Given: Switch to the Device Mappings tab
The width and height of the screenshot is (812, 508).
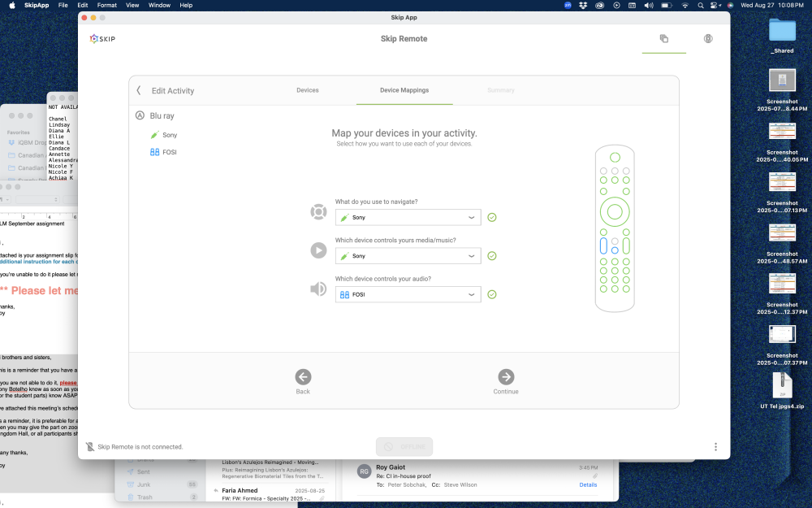Looking at the screenshot, I should tap(404, 90).
